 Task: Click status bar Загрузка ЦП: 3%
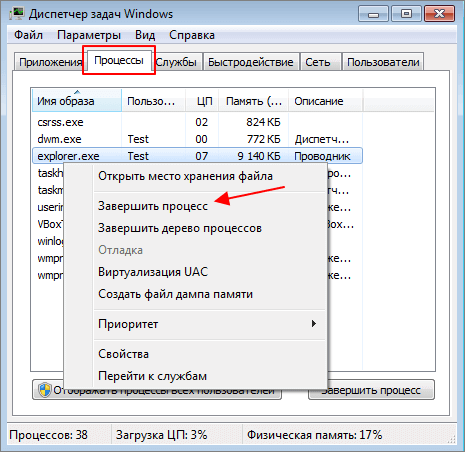pyautogui.click(x=161, y=435)
